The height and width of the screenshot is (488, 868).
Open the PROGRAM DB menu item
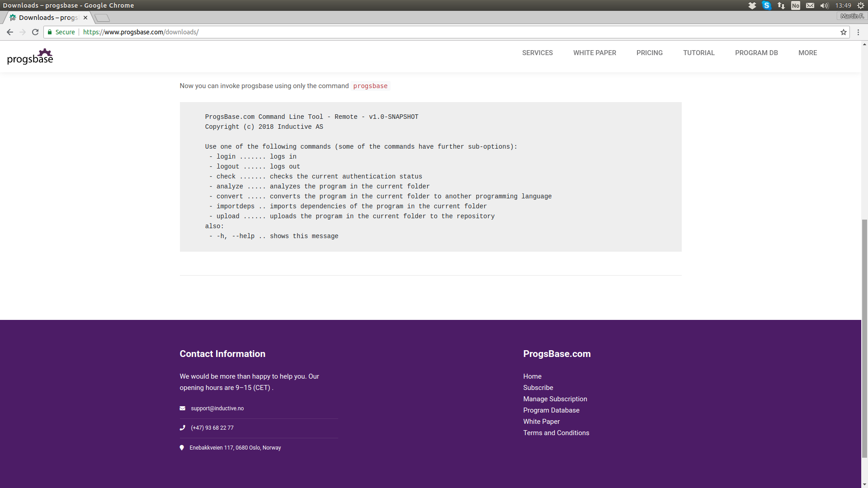click(756, 53)
